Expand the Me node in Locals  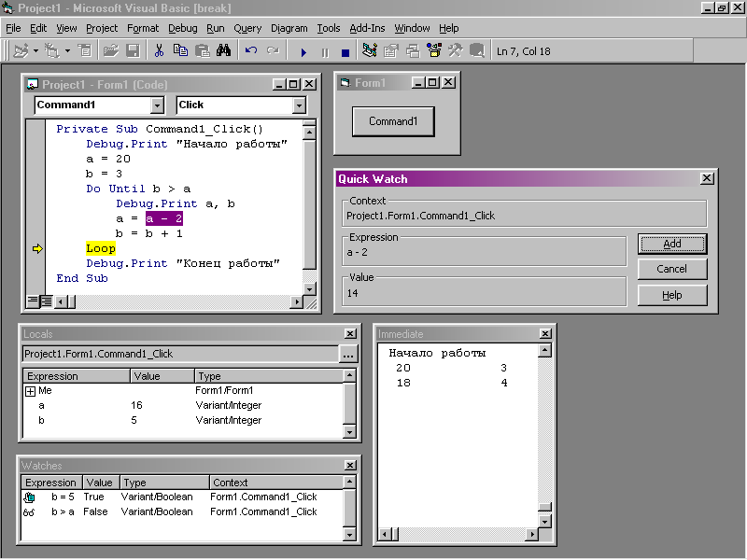(x=31, y=391)
